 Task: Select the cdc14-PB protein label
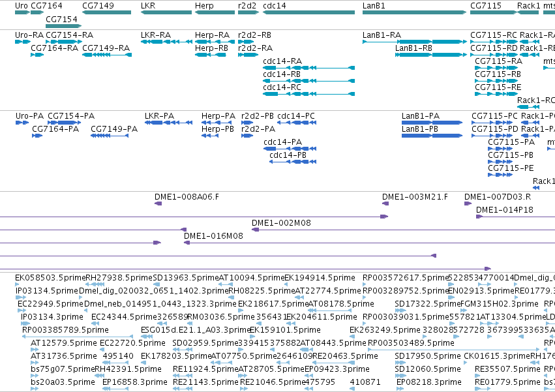288,155
